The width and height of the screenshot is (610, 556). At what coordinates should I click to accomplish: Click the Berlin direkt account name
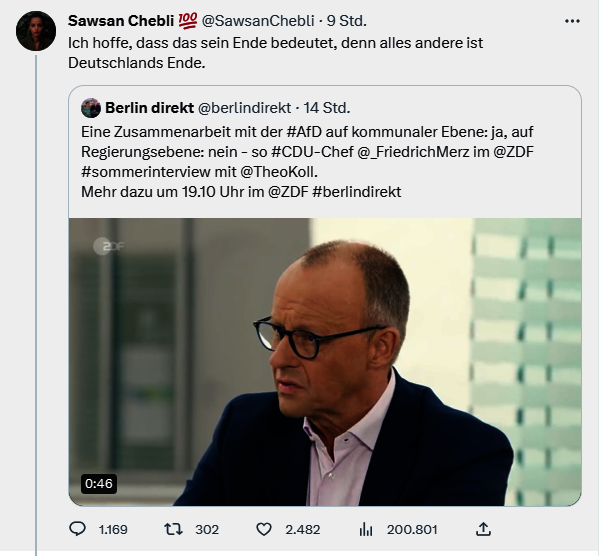pos(150,108)
